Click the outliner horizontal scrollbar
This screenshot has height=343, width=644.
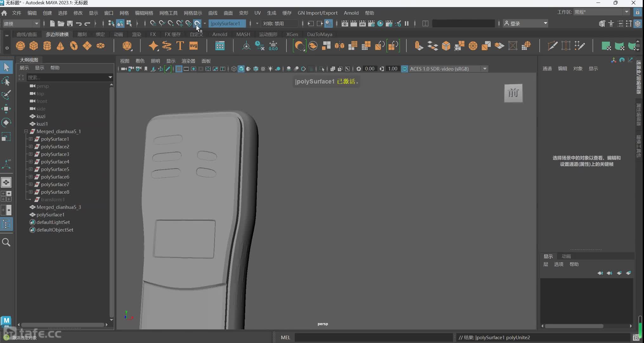(62, 325)
